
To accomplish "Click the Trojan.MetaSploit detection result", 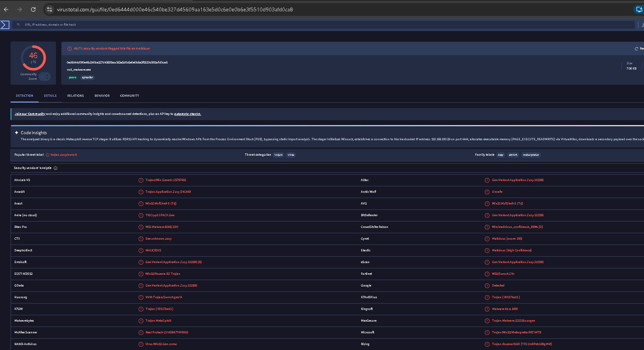I will [158, 321].
